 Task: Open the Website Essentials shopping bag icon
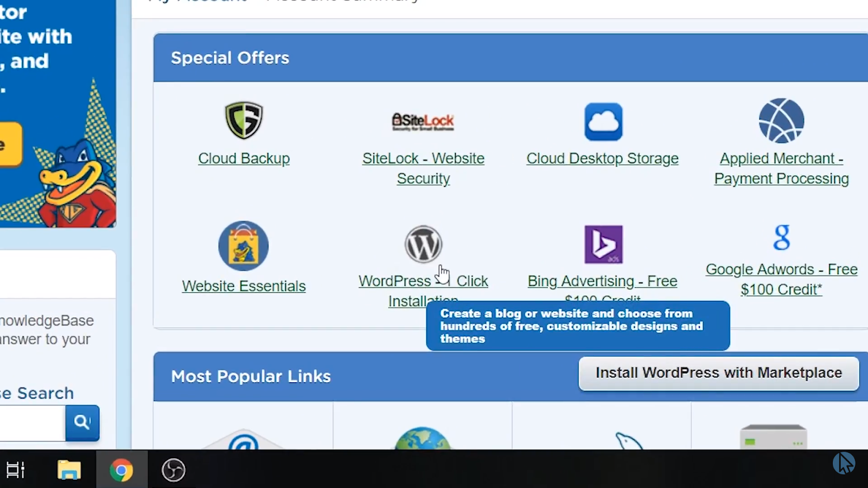[244, 246]
